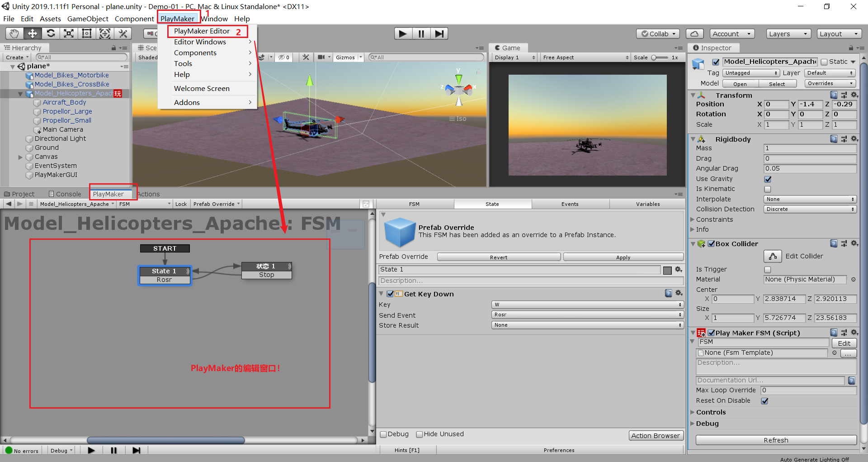Select the Hand pan tool
The image size is (868, 462).
coord(14,33)
